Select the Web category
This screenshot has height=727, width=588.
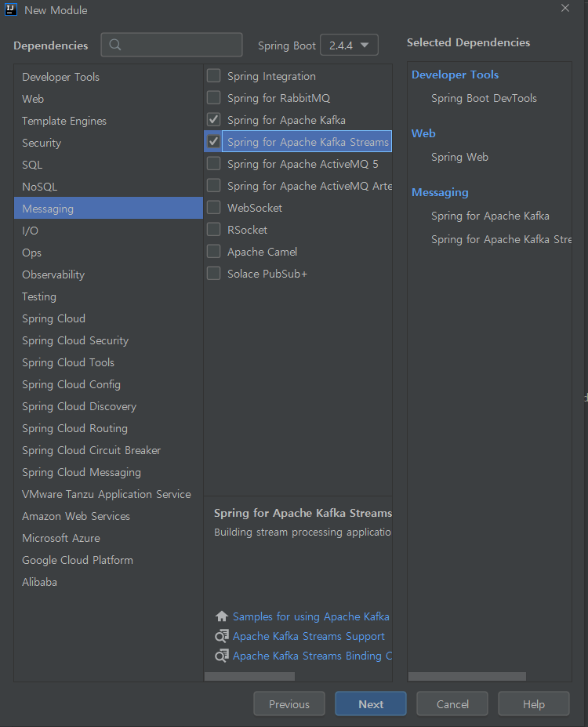[x=108, y=99]
